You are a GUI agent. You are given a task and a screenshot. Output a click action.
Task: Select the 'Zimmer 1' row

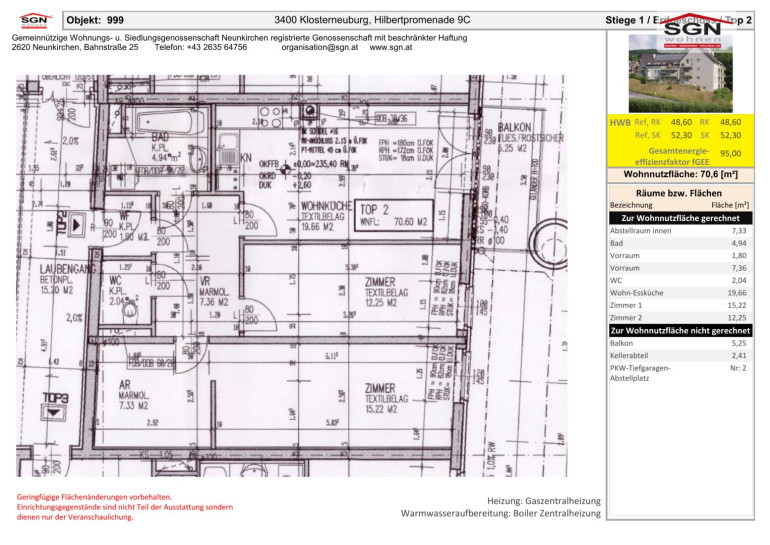point(681,305)
